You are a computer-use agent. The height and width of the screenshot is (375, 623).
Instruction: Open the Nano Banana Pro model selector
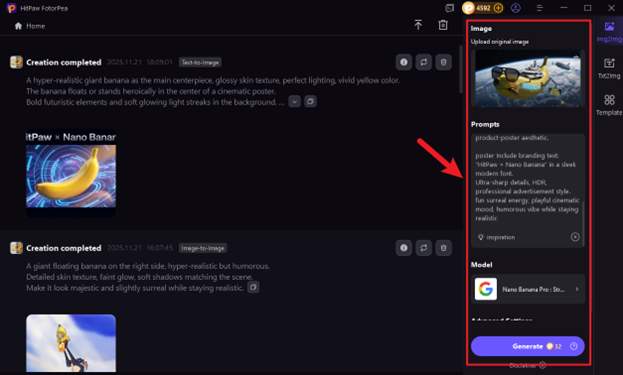528,289
